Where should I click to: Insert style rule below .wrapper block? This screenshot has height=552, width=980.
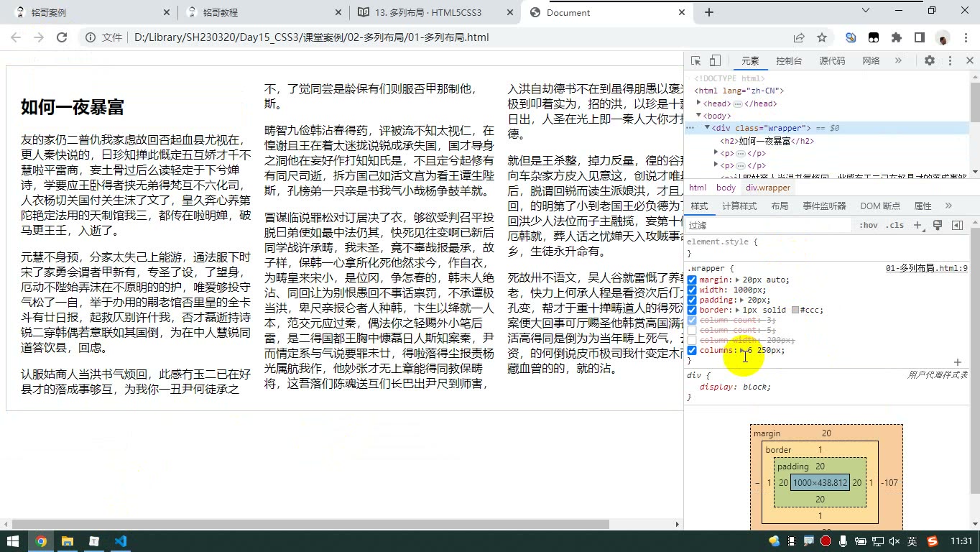957,362
